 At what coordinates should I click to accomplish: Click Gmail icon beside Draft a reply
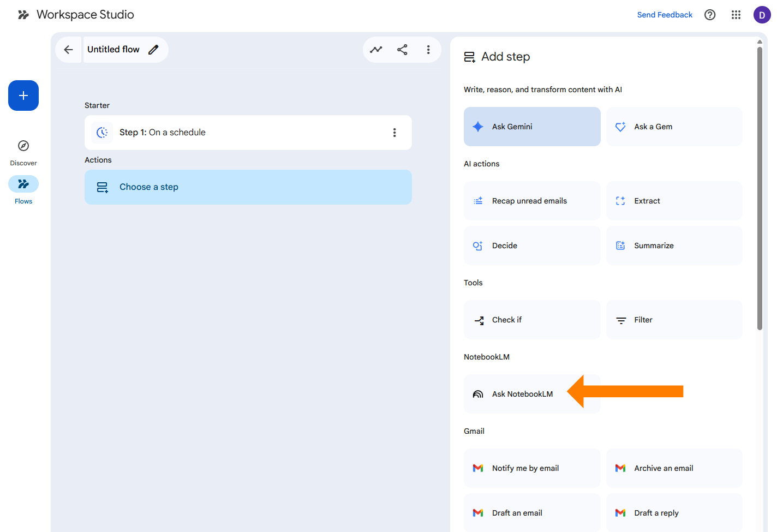coord(620,513)
